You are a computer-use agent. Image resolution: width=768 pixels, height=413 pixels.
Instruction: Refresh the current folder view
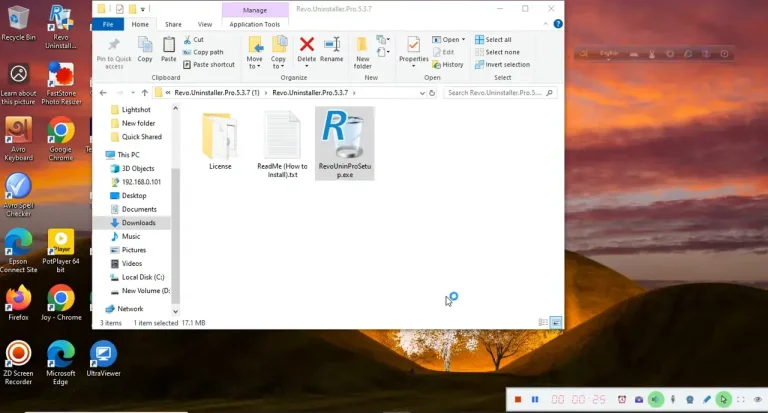coord(432,93)
